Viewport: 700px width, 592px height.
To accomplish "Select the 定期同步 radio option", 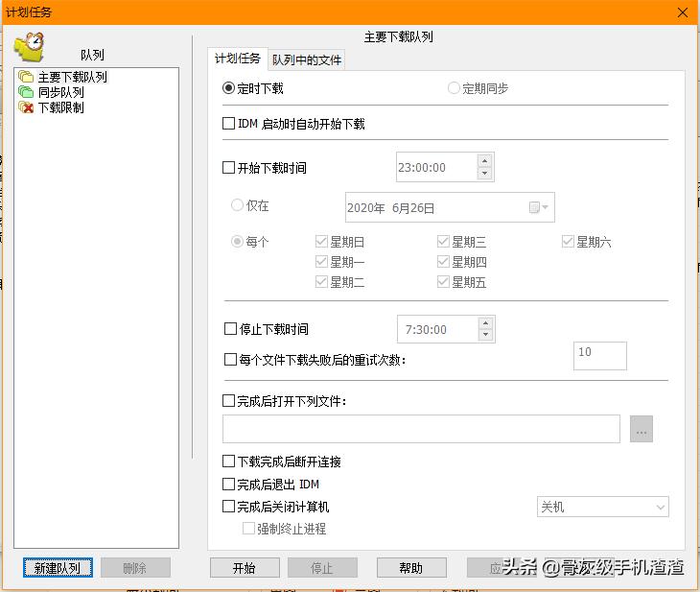I will point(478,88).
